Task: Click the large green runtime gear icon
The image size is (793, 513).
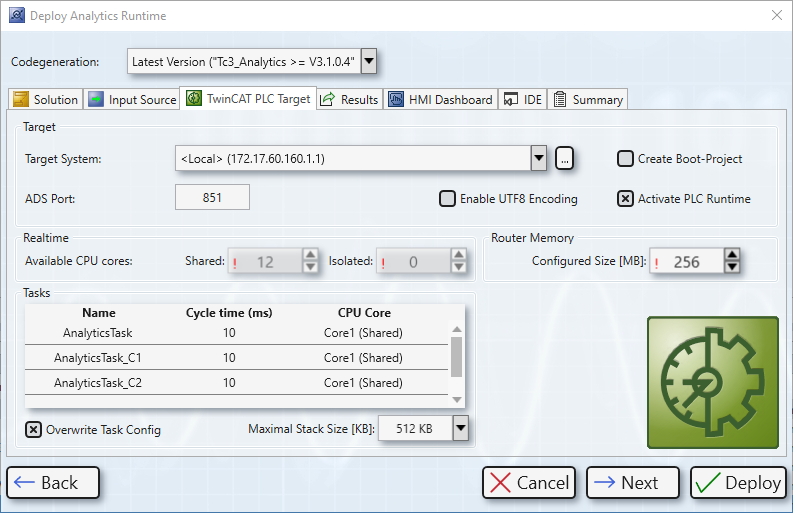Action: 713,382
